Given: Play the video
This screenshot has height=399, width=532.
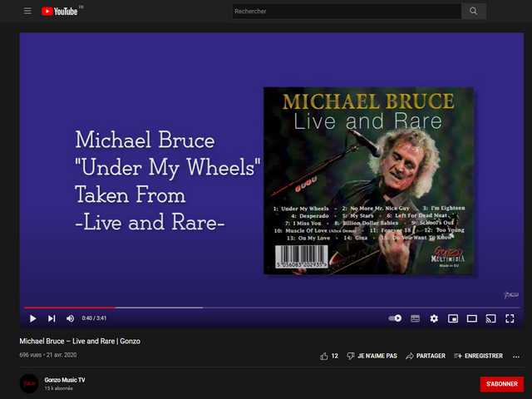Looking at the screenshot, I should (32, 318).
